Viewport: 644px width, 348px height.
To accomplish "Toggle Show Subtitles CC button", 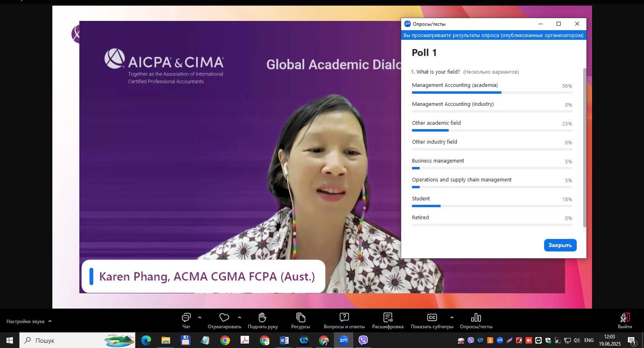I will click(x=432, y=318).
